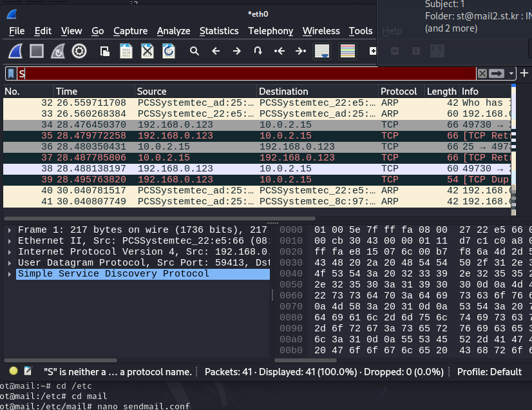
Task: Expand the Ethernet II tree node
Action: [10, 241]
